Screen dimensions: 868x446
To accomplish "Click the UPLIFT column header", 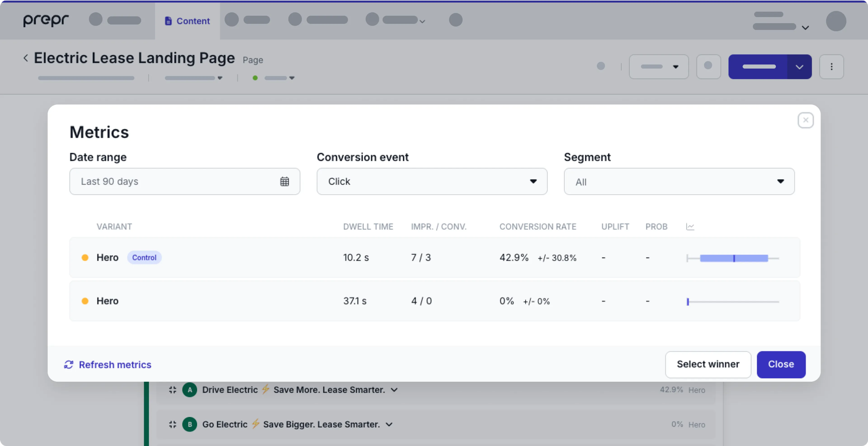I will [x=615, y=227].
